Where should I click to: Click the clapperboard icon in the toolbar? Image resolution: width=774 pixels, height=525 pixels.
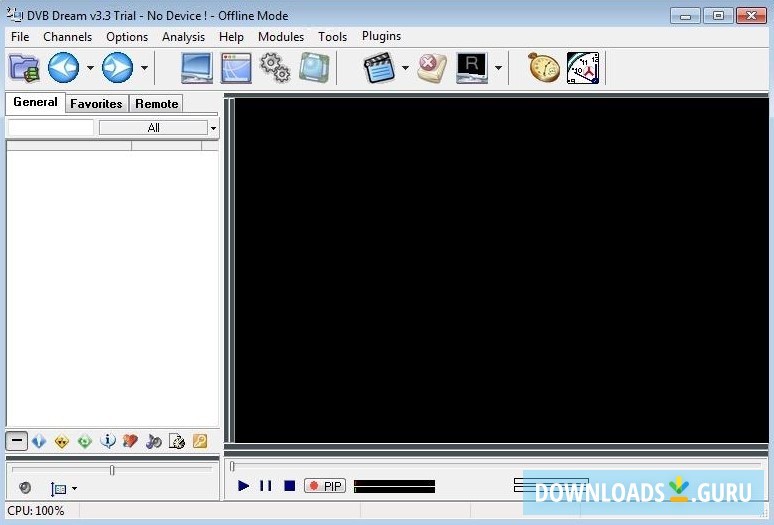click(x=379, y=68)
